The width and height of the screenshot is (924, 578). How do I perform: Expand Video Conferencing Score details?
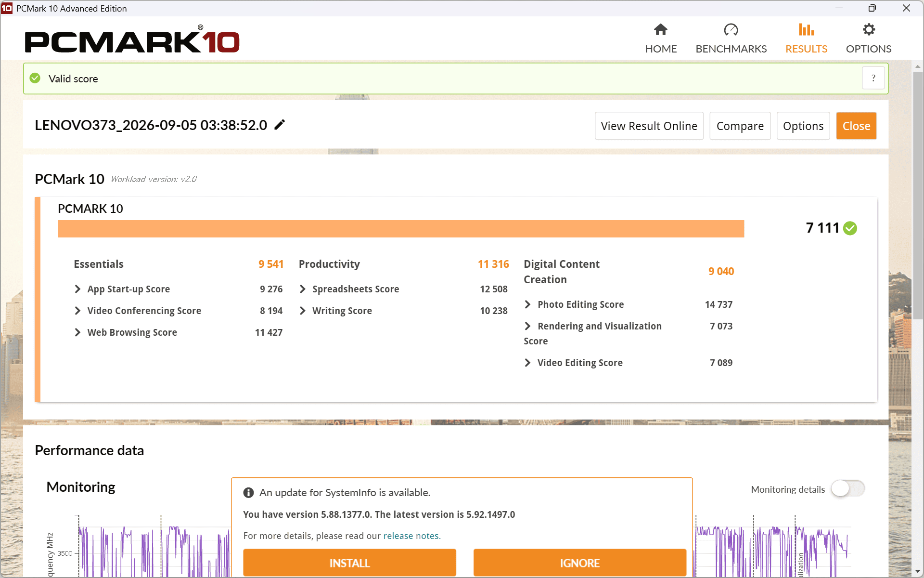click(77, 311)
